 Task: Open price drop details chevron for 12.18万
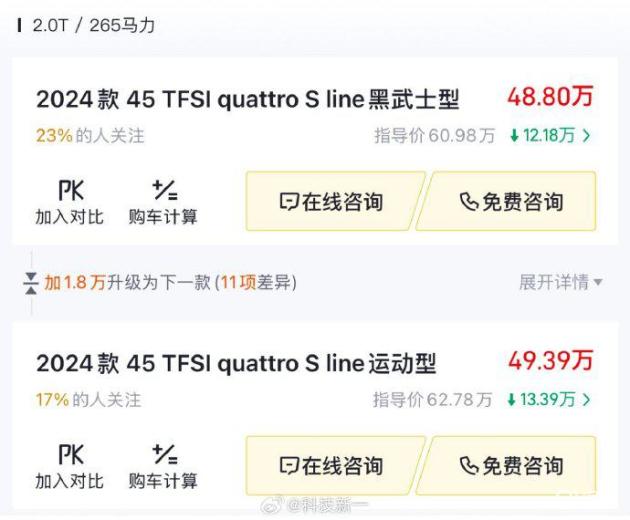click(x=586, y=136)
